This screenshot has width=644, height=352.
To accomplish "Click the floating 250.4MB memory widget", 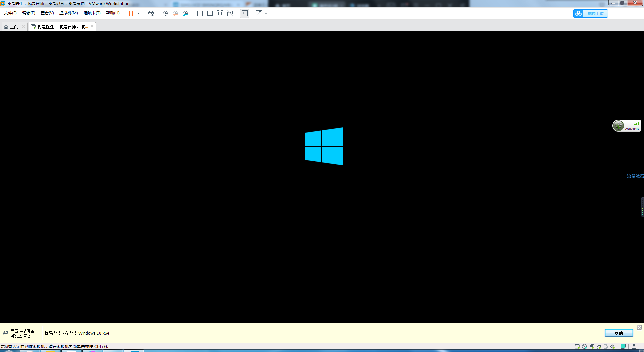I will [x=627, y=126].
